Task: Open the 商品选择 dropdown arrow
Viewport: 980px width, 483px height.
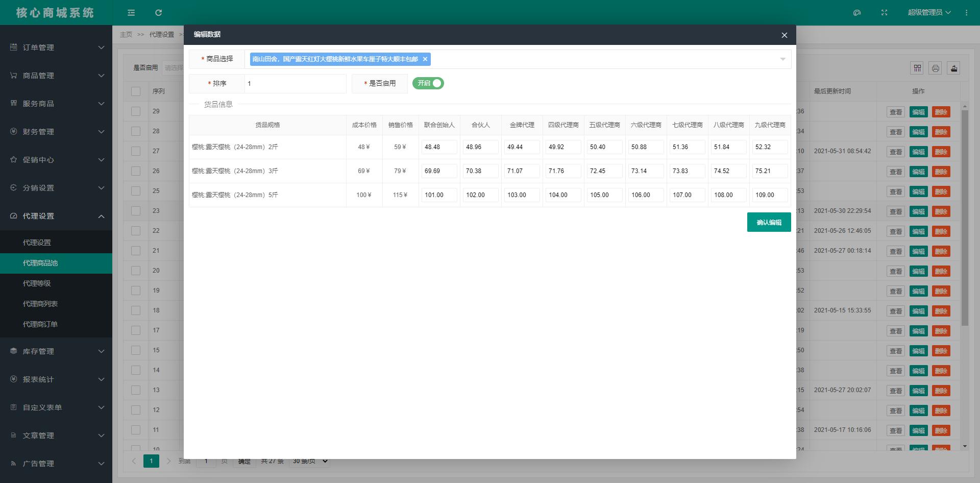Action: coord(782,59)
